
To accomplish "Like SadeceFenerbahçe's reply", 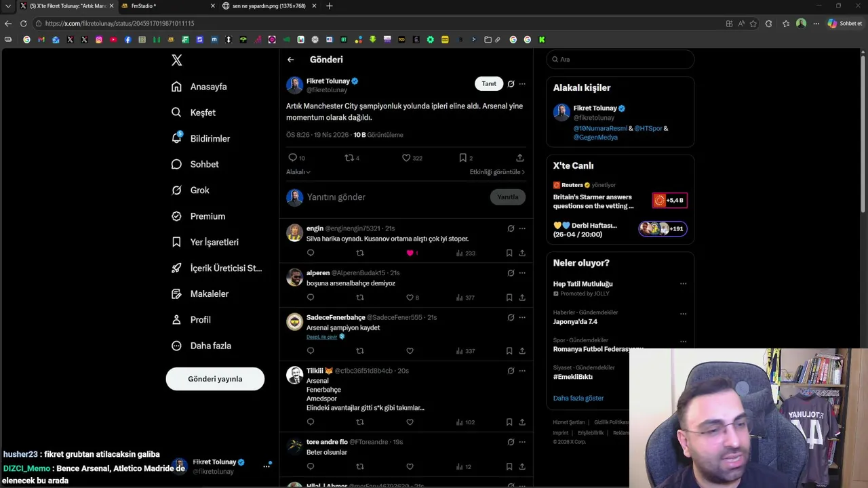I will tap(410, 351).
